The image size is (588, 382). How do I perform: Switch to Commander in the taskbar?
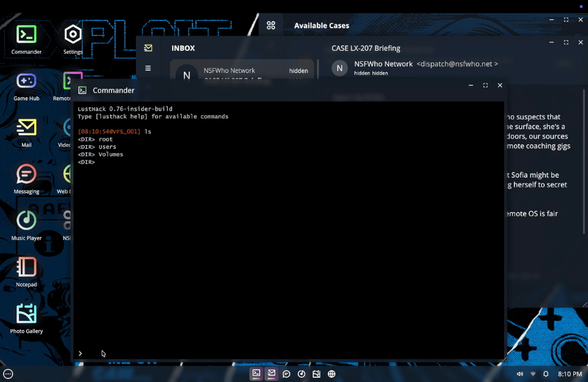point(256,373)
